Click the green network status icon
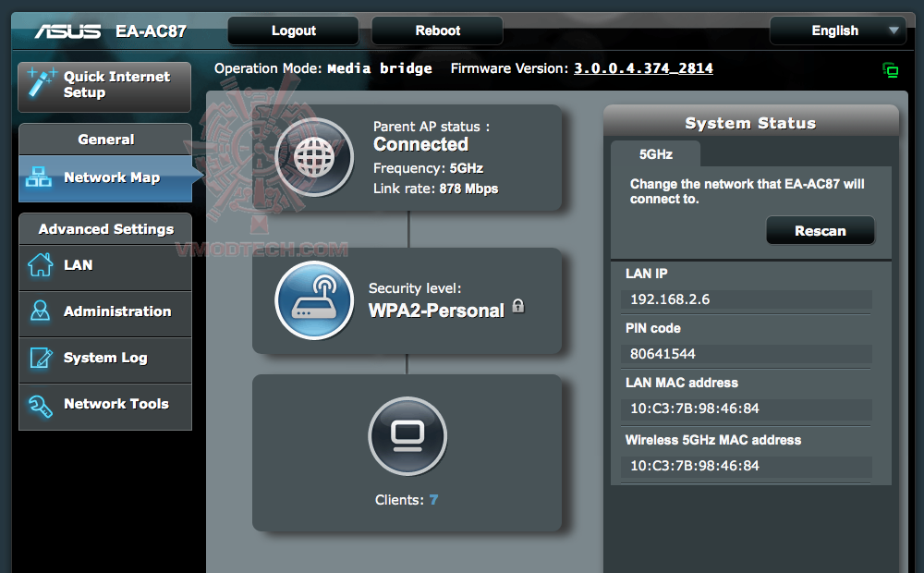The height and width of the screenshot is (573, 924). [x=891, y=71]
